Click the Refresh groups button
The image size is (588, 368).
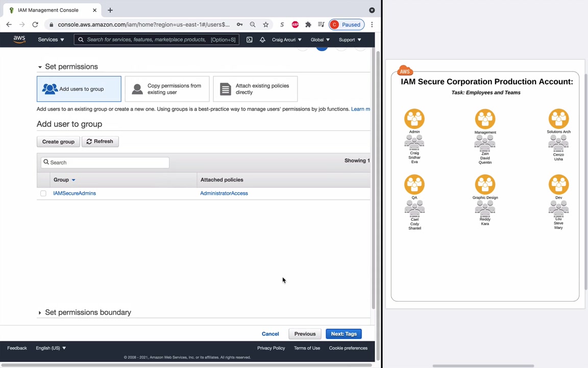[x=100, y=142]
